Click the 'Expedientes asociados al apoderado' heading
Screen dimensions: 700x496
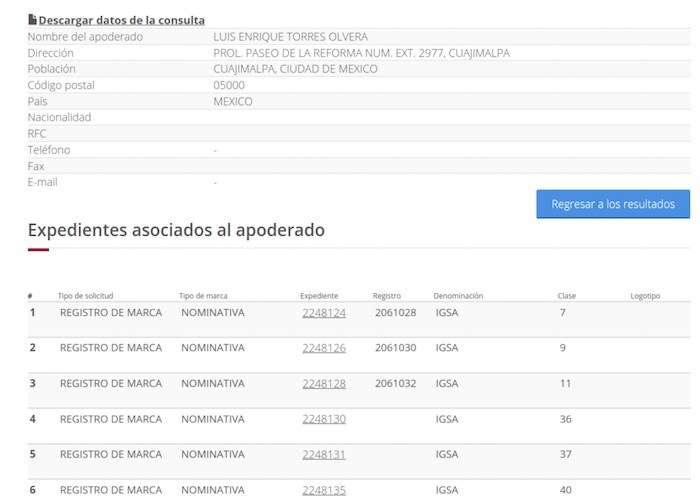[x=176, y=230]
